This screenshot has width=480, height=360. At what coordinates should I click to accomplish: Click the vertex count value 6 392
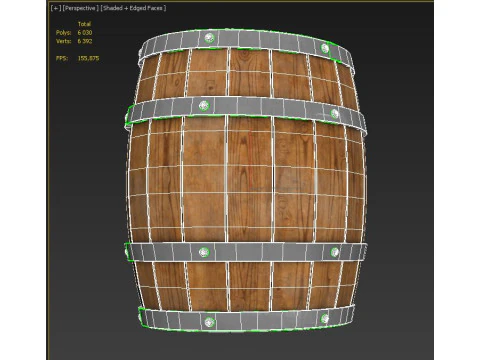85,41
